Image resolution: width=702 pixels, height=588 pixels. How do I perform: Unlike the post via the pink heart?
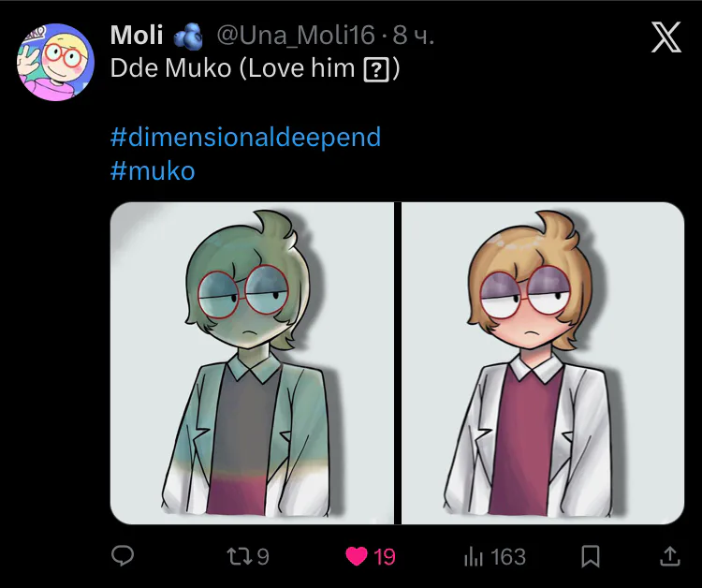click(x=356, y=556)
